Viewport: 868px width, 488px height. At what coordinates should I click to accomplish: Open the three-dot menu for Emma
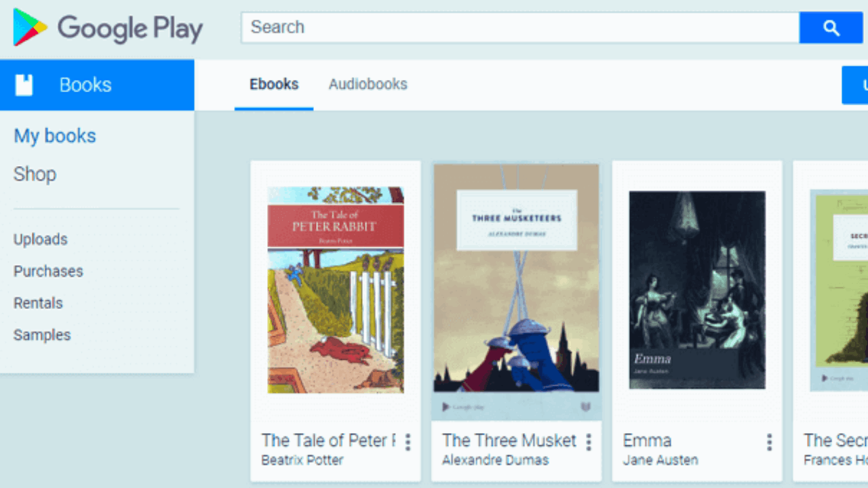point(769,442)
